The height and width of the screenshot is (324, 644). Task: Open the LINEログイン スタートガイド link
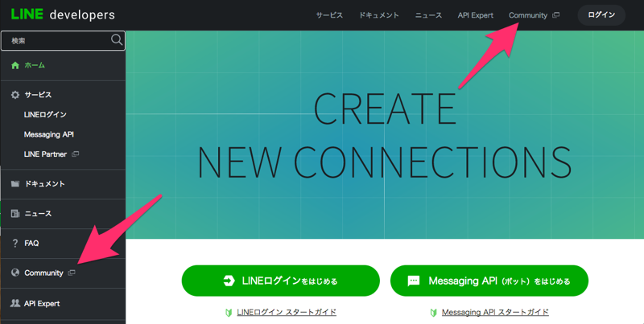click(287, 313)
